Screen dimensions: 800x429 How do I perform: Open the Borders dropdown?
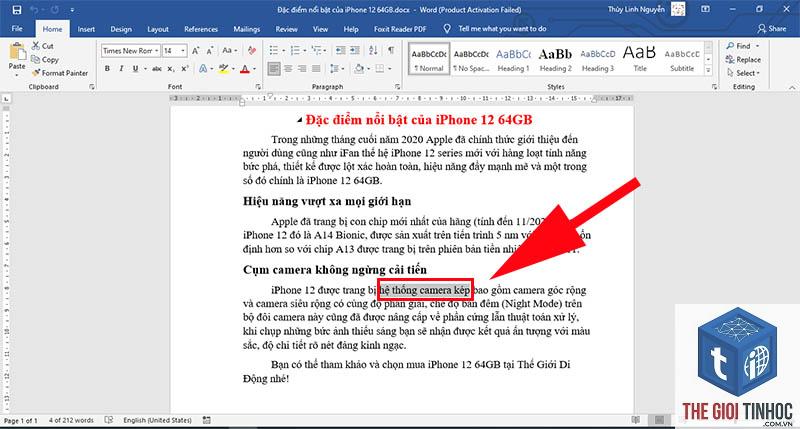point(384,68)
